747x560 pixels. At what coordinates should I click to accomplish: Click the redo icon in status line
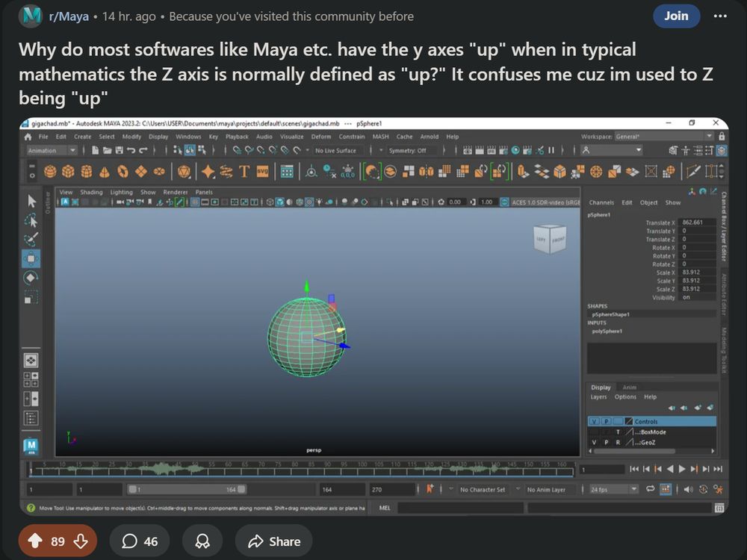143,151
